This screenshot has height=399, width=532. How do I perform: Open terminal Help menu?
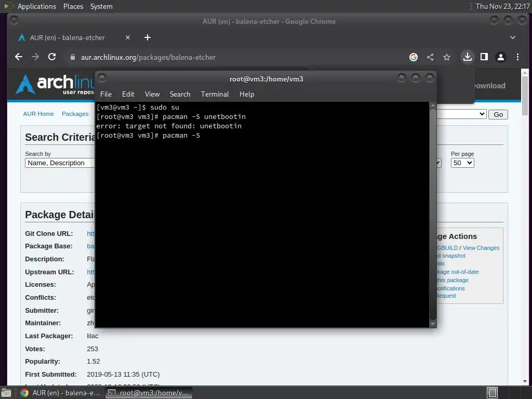click(247, 95)
